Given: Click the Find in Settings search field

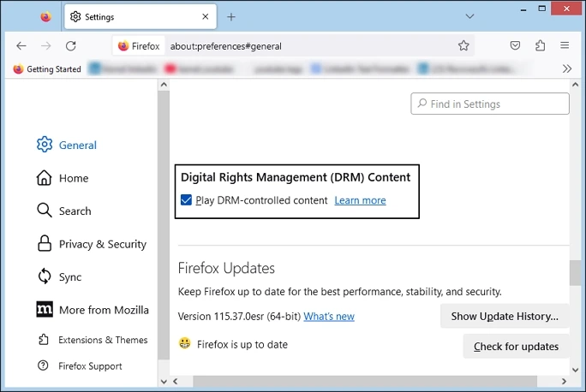Looking at the screenshot, I should click(x=490, y=104).
